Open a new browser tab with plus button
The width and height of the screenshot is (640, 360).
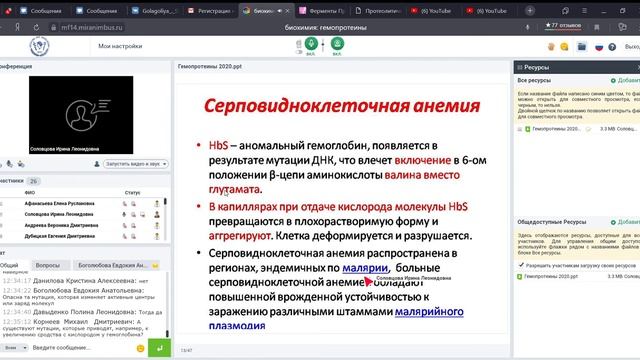[530, 11]
